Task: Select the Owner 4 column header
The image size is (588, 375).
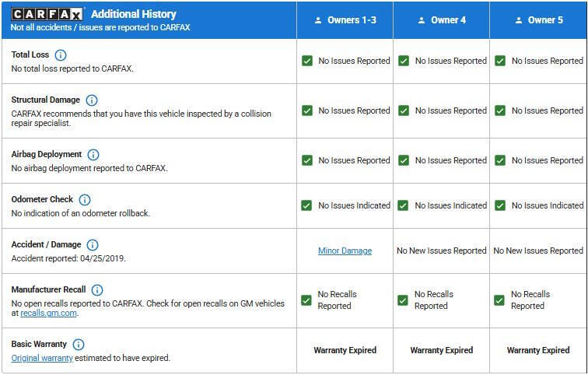Action: (x=441, y=20)
